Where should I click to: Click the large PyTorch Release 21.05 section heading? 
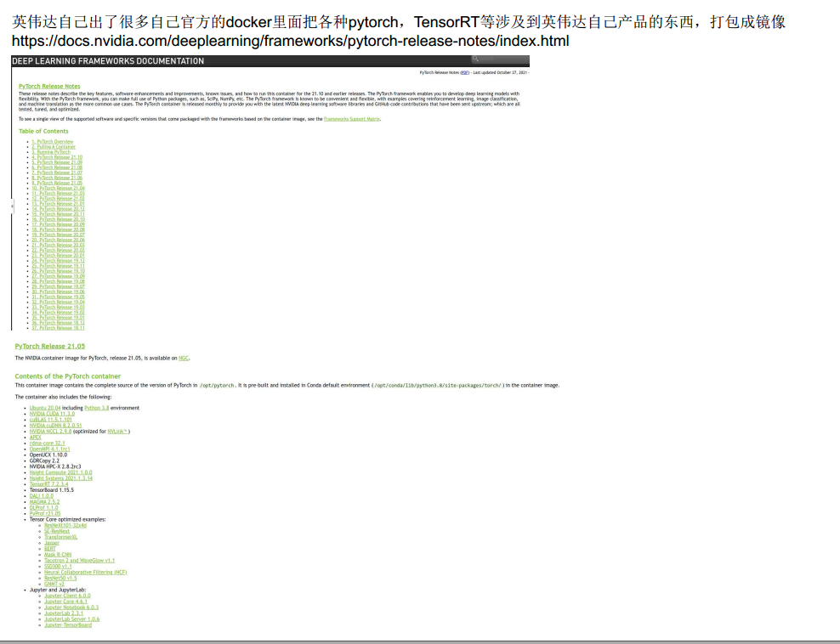tap(50, 347)
